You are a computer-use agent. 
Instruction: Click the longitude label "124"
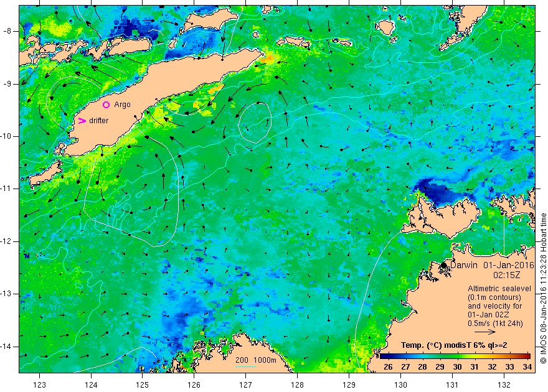pyautogui.click(x=91, y=385)
